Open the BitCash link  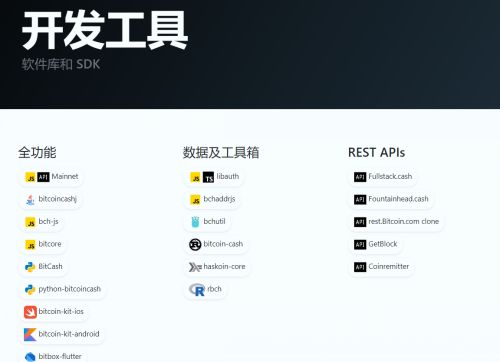click(50, 266)
